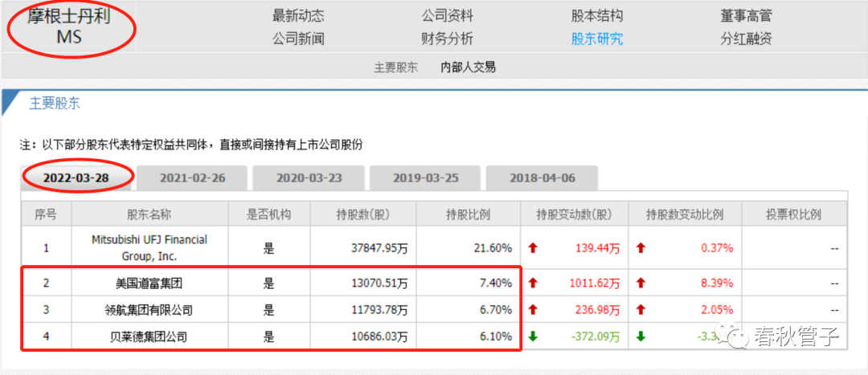Click the red up arrow beside 236.98万
This screenshot has width=868, height=375.
534,310
